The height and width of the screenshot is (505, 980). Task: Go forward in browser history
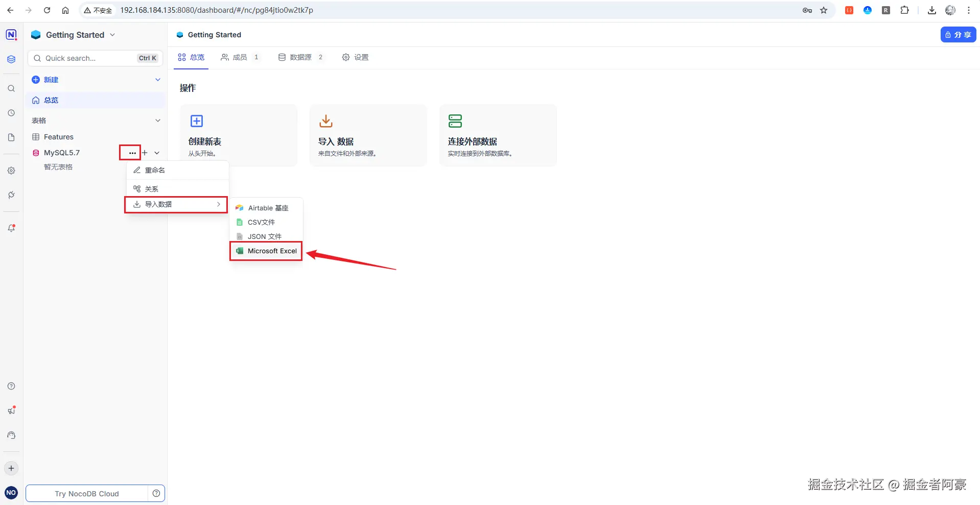[x=29, y=10]
